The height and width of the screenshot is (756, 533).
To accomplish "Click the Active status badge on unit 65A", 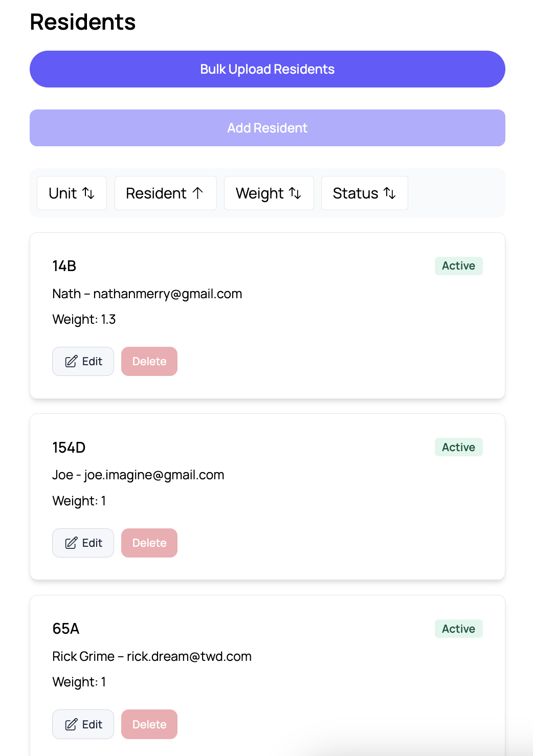I will tap(459, 629).
